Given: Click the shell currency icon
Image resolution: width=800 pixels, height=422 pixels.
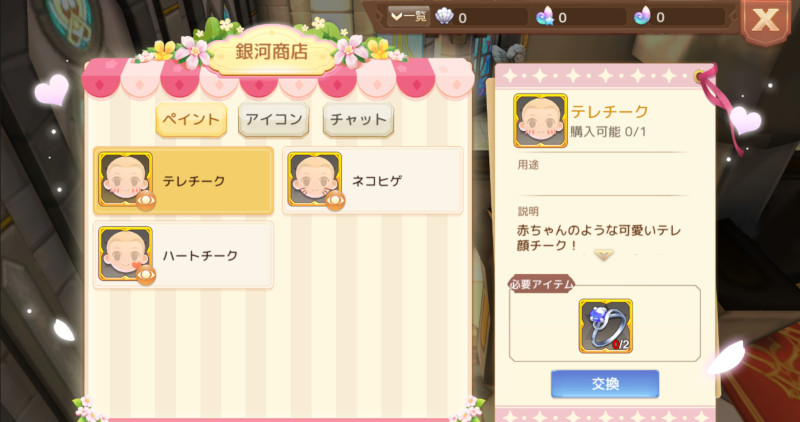Looking at the screenshot, I should [x=444, y=17].
